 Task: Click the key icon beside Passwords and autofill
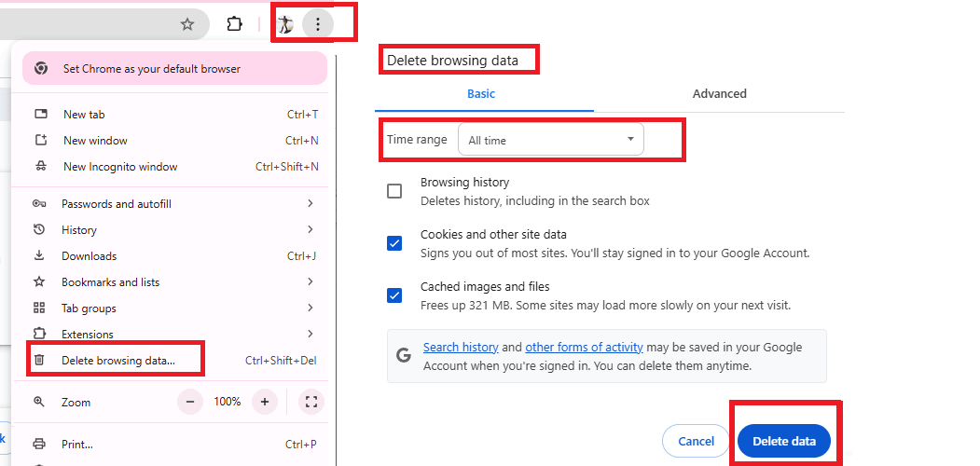(x=39, y=203)
